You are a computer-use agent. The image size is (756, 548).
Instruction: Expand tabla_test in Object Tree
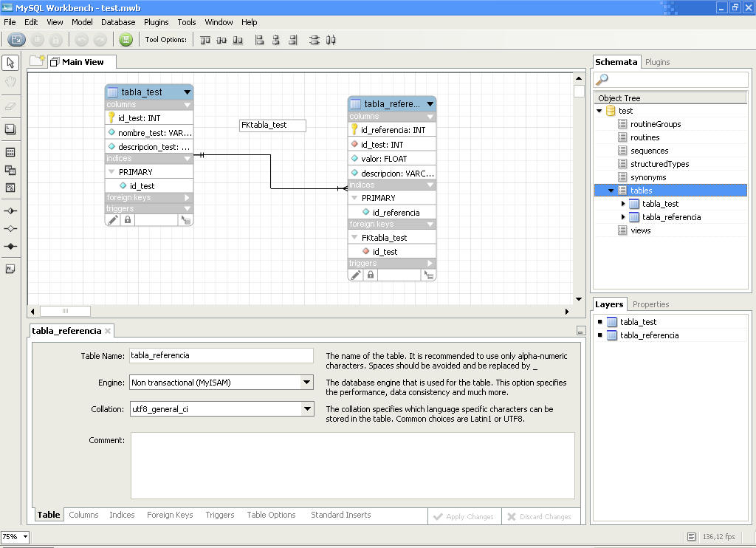[623, 204]
